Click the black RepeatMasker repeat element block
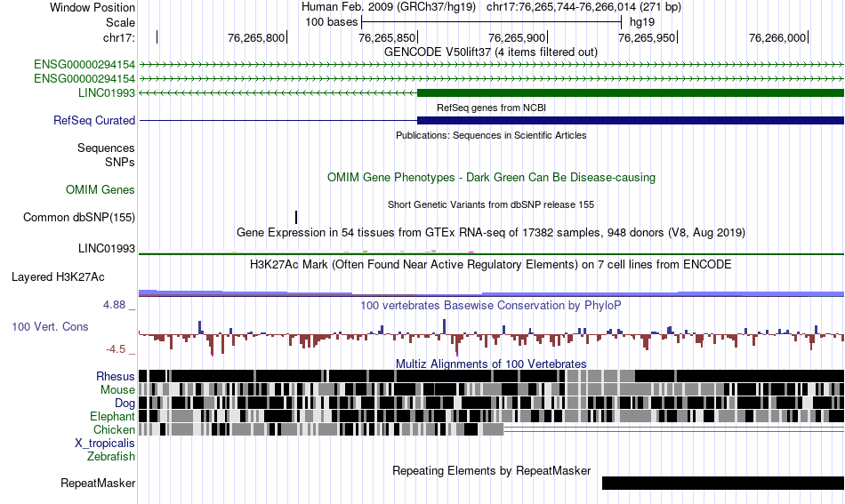The image size is (845, 504). tap(722, 483)
